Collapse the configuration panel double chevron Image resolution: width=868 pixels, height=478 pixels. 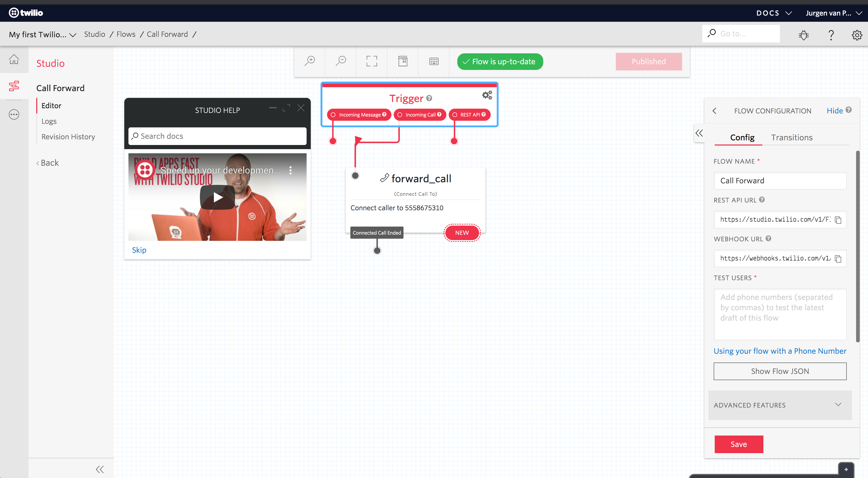click(699, 133)
